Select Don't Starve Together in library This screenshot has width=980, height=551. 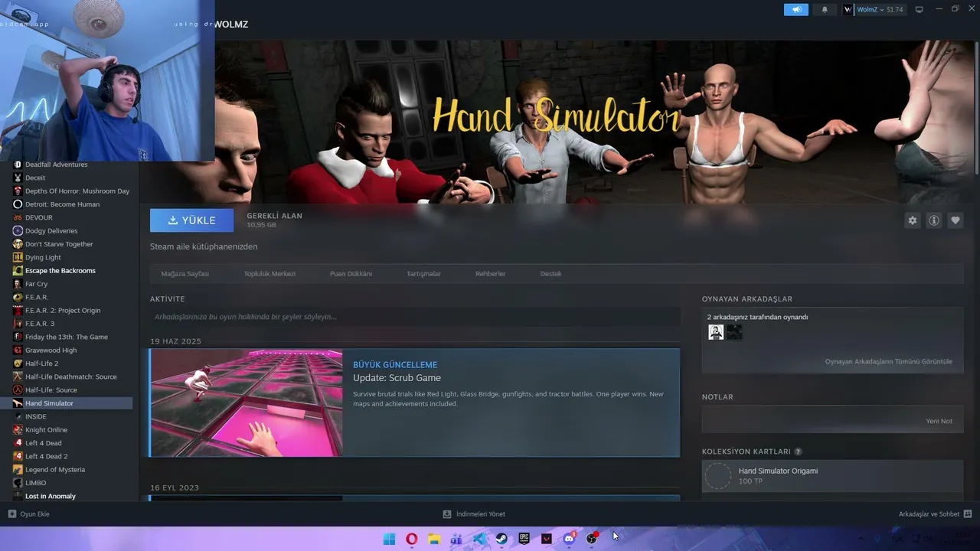59,244
